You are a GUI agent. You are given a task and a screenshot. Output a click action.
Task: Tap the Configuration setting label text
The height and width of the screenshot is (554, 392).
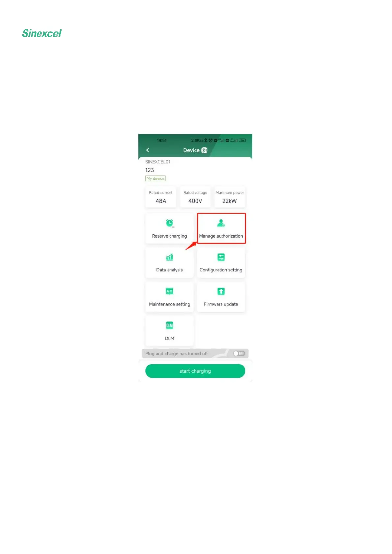221,270
